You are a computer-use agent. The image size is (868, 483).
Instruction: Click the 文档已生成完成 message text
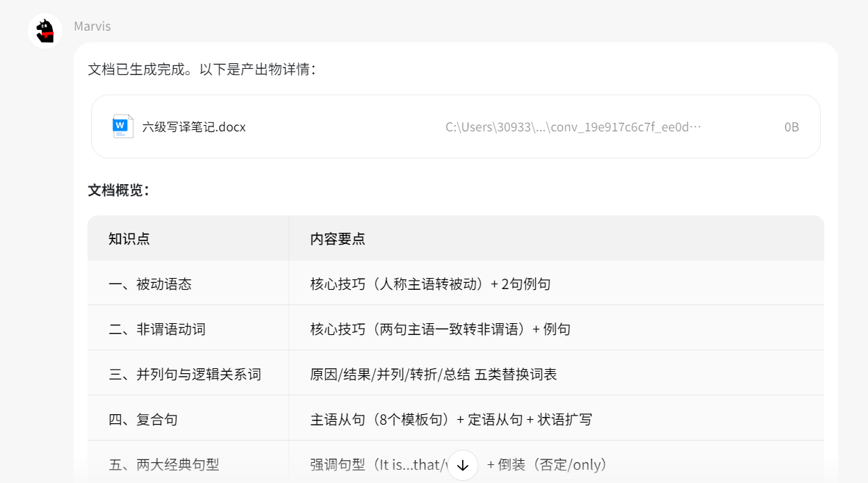(x=202, y=69)
